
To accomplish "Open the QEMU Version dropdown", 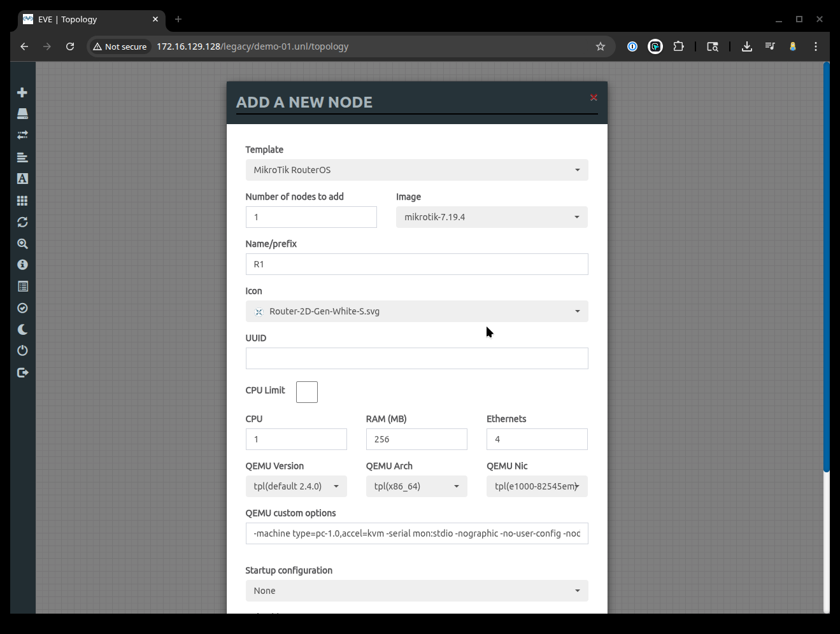I will pyautogui.click(x=296, y=486).
